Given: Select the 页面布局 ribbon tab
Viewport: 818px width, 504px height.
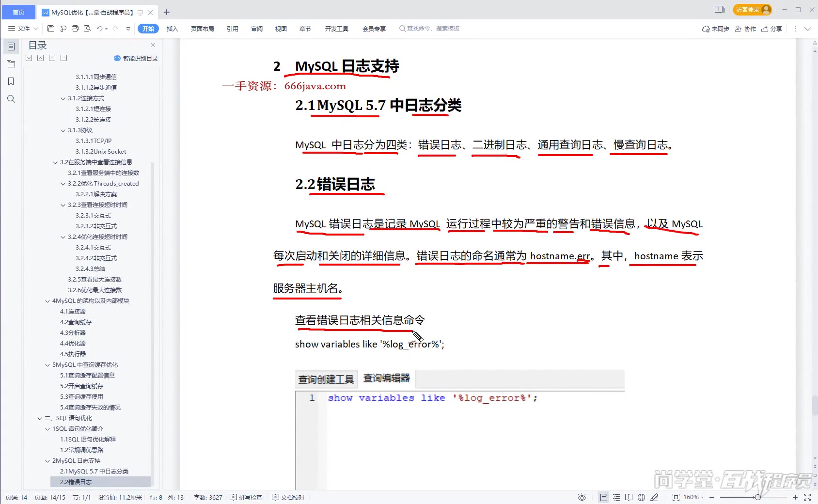Looking at the screenshot, I should coord(203,29).
